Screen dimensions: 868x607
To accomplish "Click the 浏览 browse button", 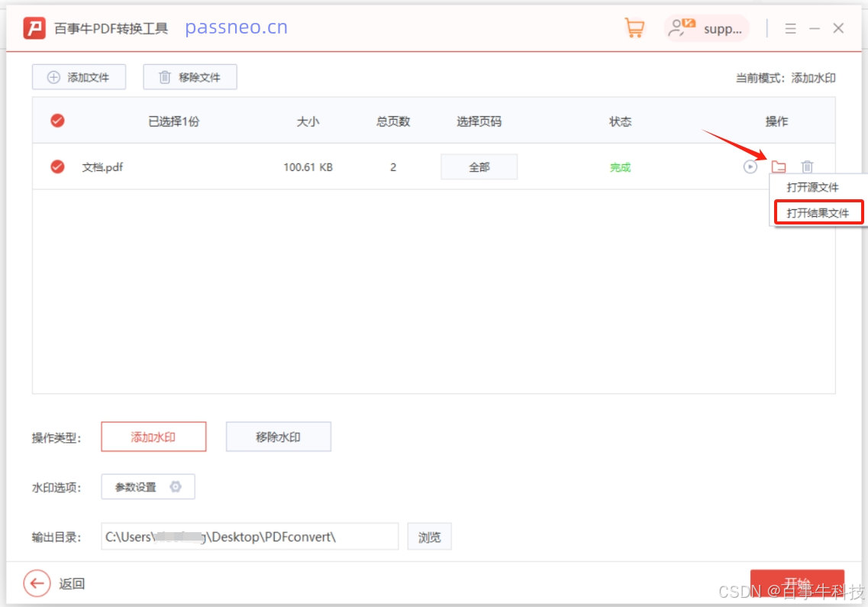I will tap(430, 537).
